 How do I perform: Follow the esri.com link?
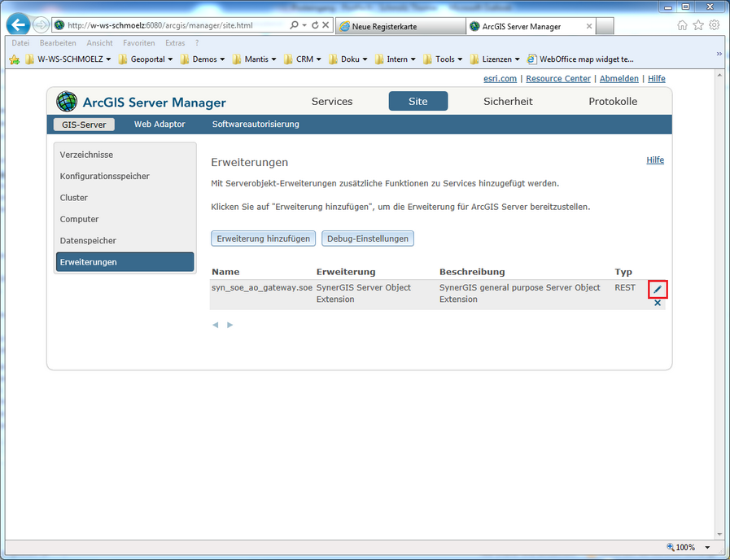point(500,79)
